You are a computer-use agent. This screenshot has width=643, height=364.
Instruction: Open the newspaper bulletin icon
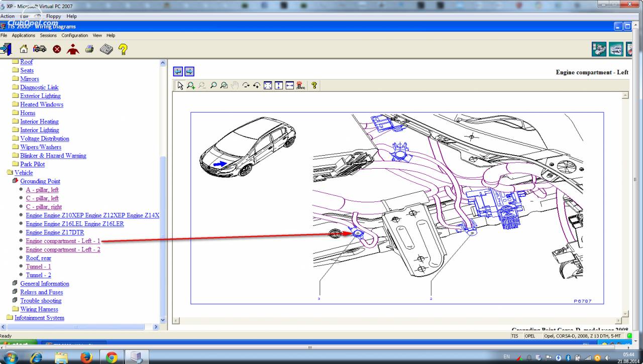tap(106, 49)
